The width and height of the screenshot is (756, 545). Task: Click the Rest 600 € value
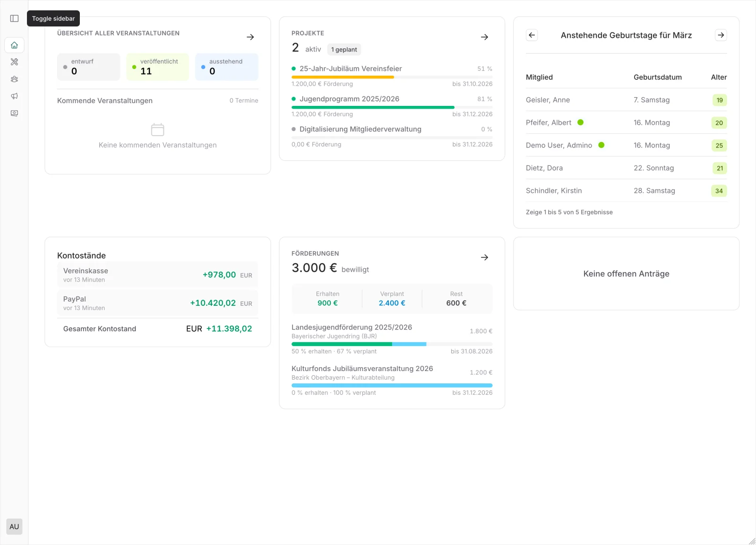tap(456, 303)
